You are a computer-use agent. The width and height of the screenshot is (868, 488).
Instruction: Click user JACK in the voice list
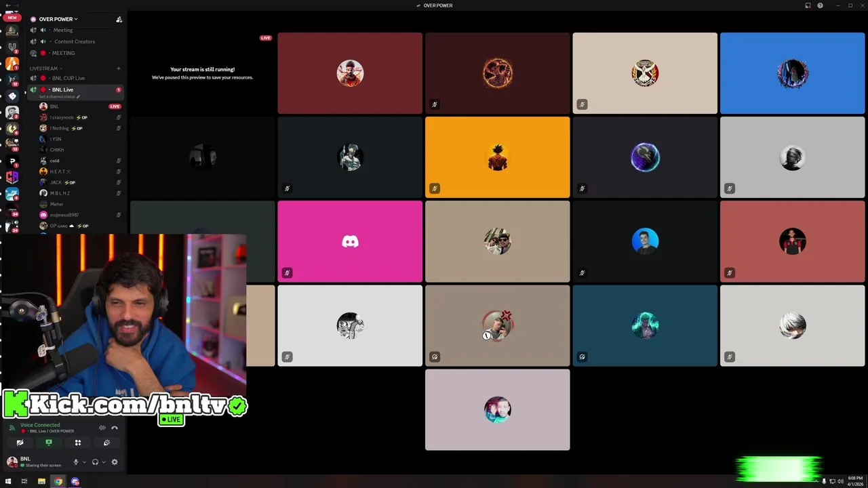(80, 182)
